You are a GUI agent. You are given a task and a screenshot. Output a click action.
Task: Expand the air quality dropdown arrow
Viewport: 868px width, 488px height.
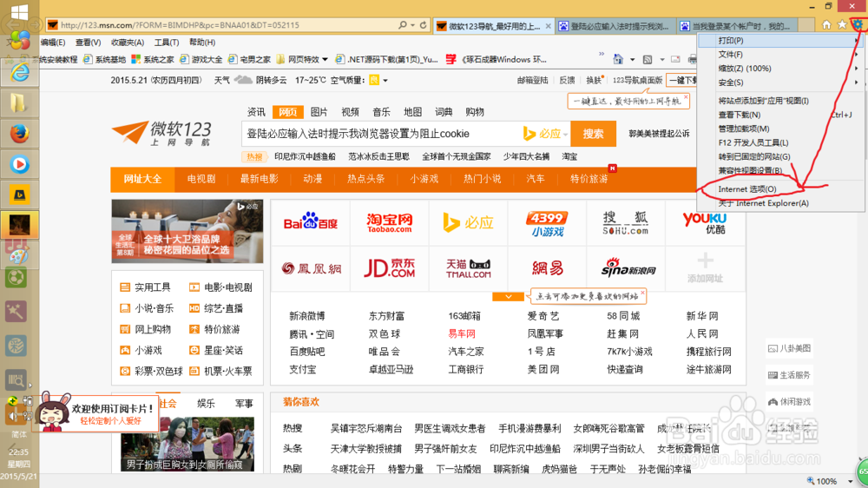coord(385,80)
